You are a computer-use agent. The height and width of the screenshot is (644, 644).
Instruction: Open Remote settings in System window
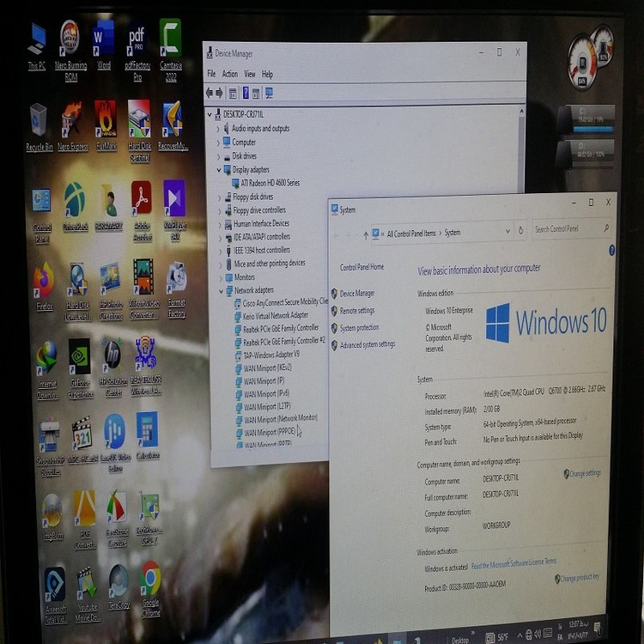click(357, 311)
